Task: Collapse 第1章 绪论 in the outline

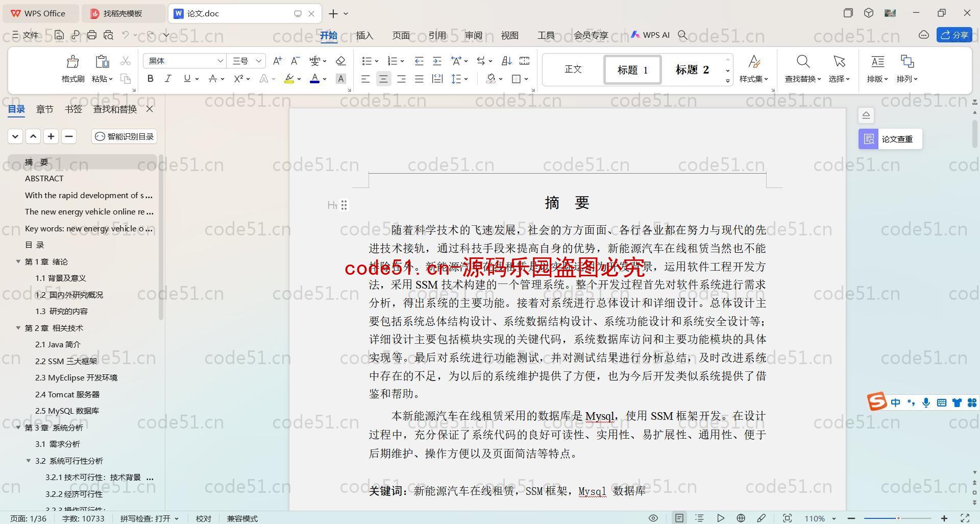Action: click(18, 261)
